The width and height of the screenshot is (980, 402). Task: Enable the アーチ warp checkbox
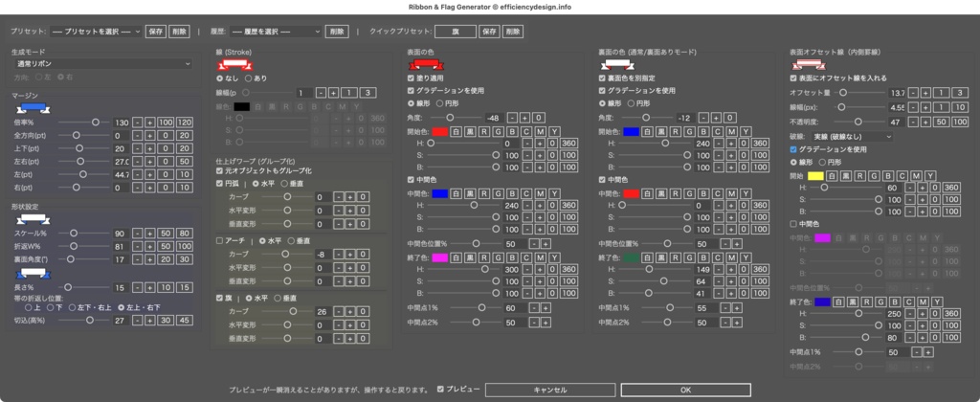point(219,240)
